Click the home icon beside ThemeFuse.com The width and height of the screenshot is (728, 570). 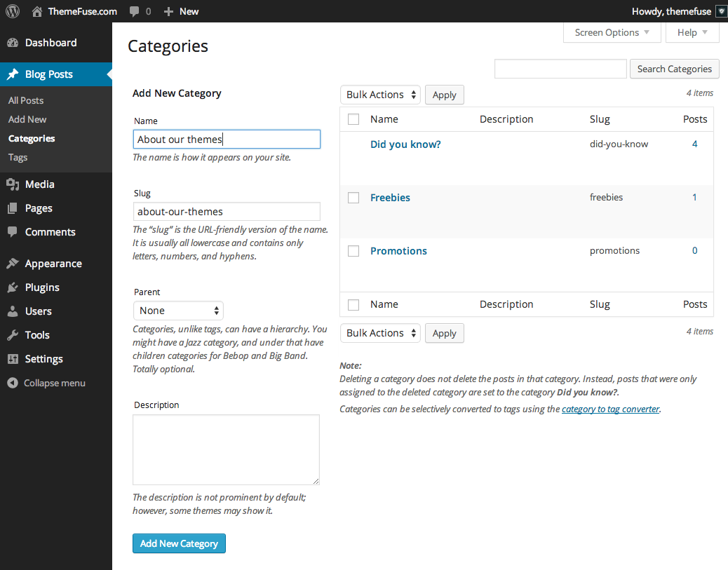(x=37, y=11)
